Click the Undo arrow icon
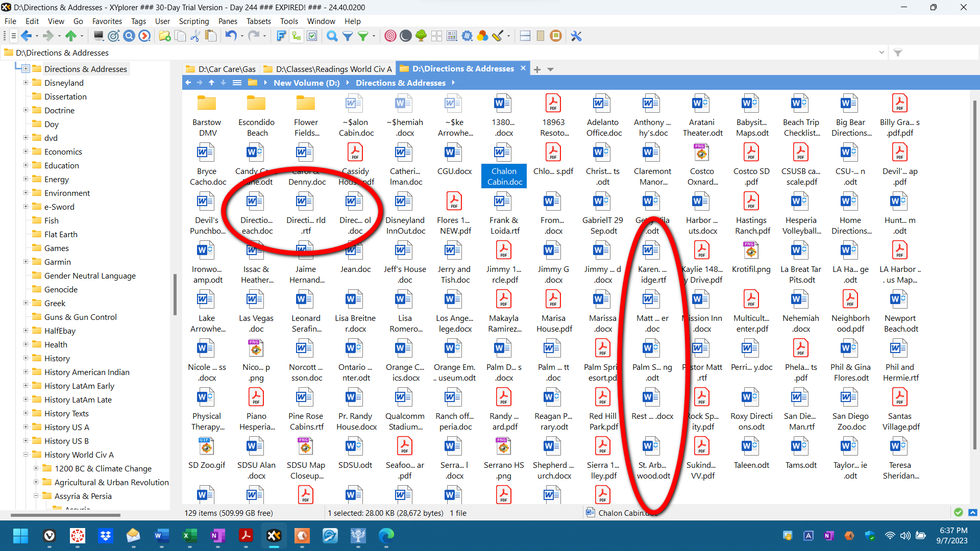Viewport: 980px width, 551px height. pos(231,36)
